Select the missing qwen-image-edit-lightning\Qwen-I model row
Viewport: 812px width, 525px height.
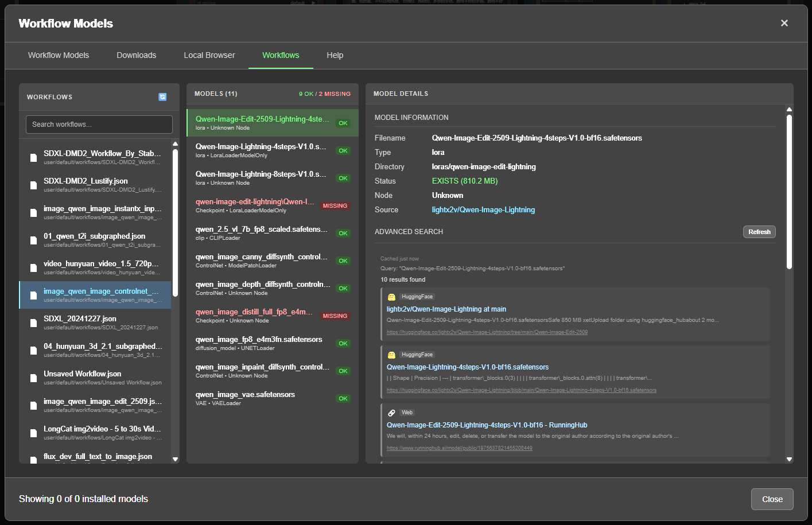(273, 205)
